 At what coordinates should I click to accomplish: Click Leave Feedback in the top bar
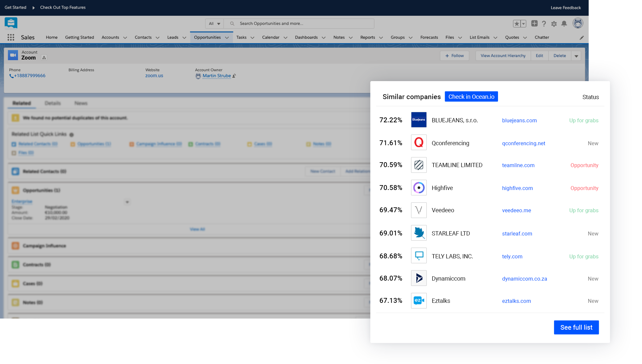click(566, 8)
